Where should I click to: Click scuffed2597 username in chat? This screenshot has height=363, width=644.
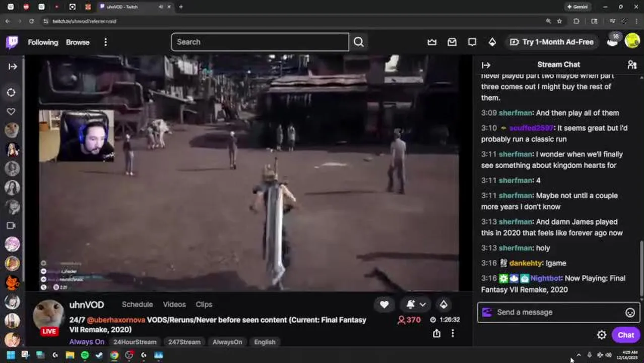coord(531,128)
